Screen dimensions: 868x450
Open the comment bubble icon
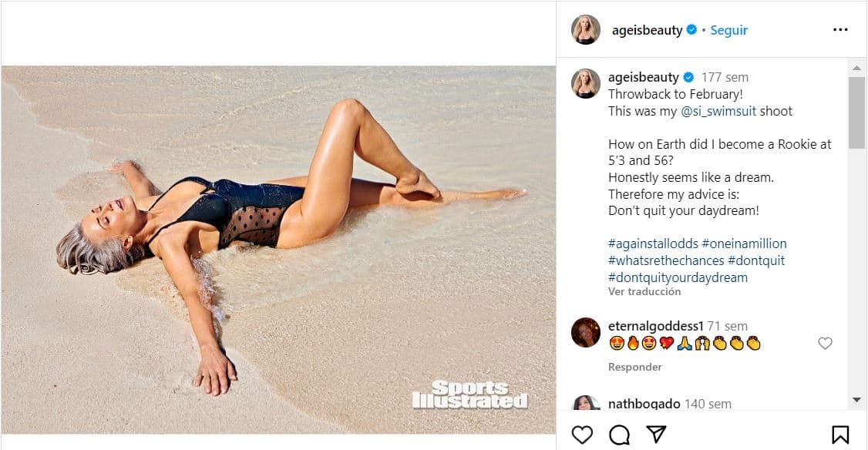pos(619,435)
